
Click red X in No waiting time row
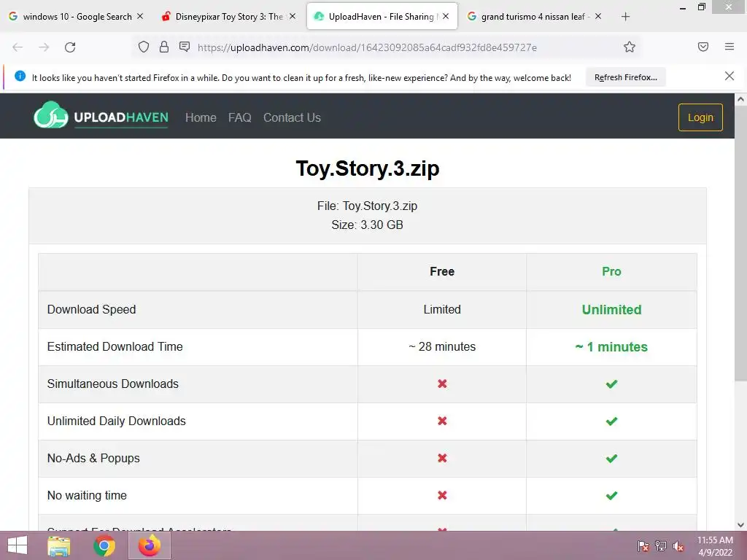442,495
